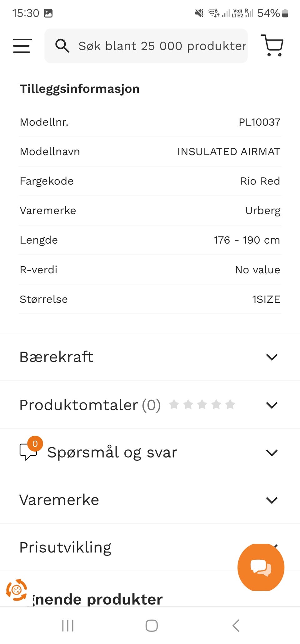Open Android recent apps button

pos(68,626)
